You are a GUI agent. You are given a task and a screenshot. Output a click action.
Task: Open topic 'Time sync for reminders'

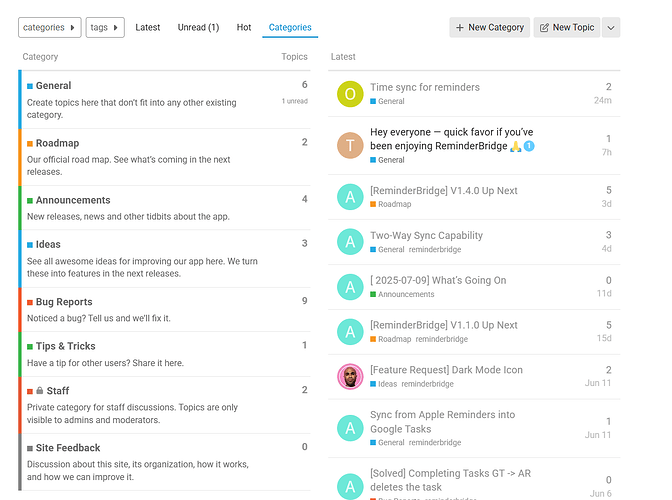tap(425, 87)
